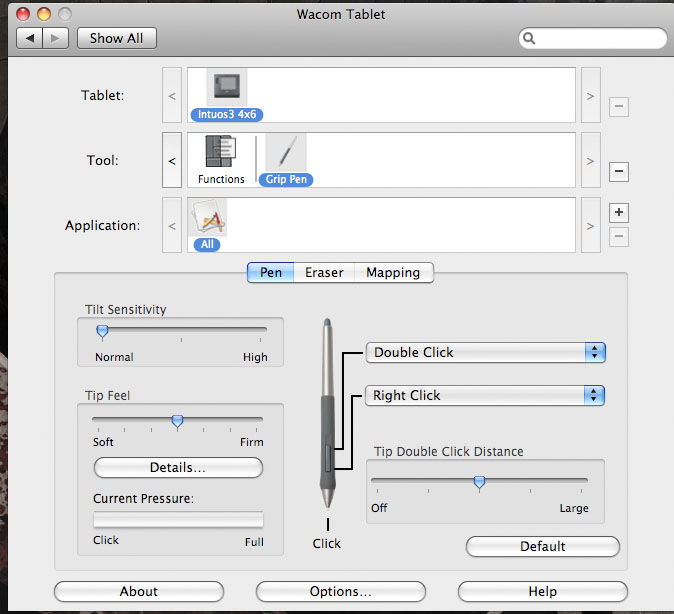This screenshot has width=674, height=614.
Task: Click the Tilt Sensitivity slider handle
Action: [102, 332]
